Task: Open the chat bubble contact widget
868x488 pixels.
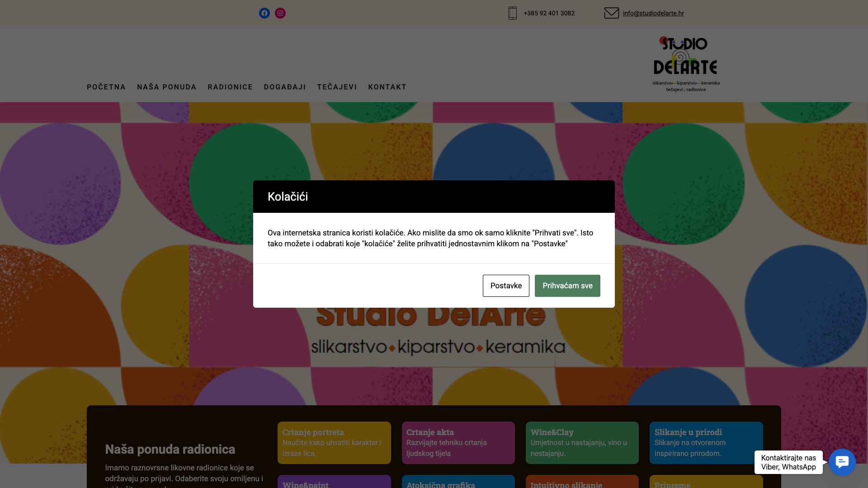Action: tap(842, 462)
